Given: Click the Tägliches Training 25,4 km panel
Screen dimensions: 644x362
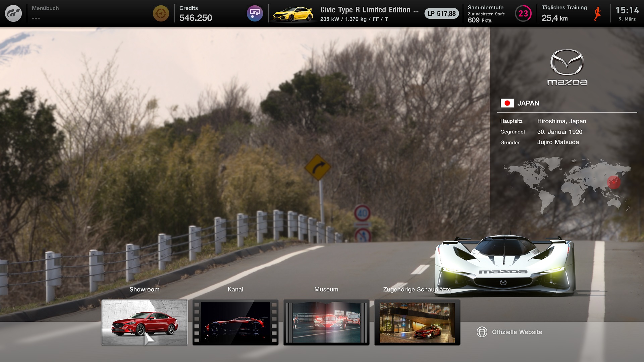Looking at the screenshot, I should pyautogui.click(x=564, y=14).
